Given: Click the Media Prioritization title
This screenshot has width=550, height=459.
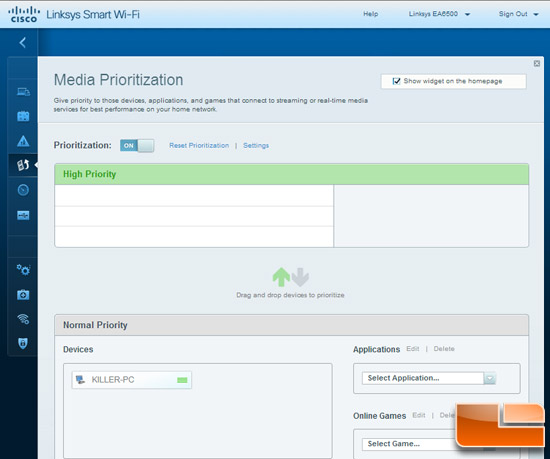Looking at the screenshot, I should click(x=119, y=80).
